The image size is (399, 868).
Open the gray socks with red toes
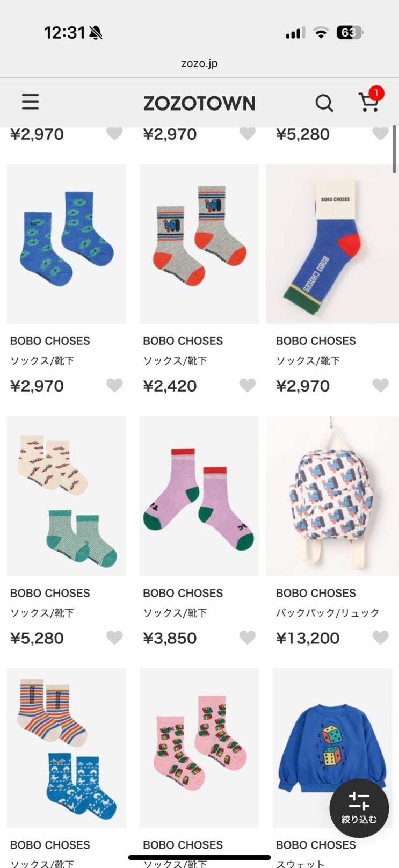(x=199, y=244)
